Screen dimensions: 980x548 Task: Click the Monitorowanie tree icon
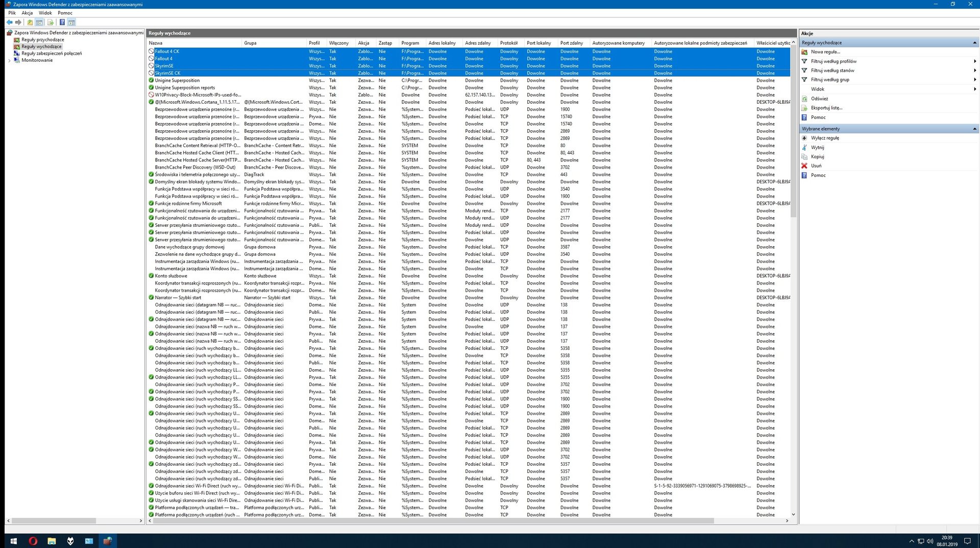pyautogui.click(x=17, y=60)
